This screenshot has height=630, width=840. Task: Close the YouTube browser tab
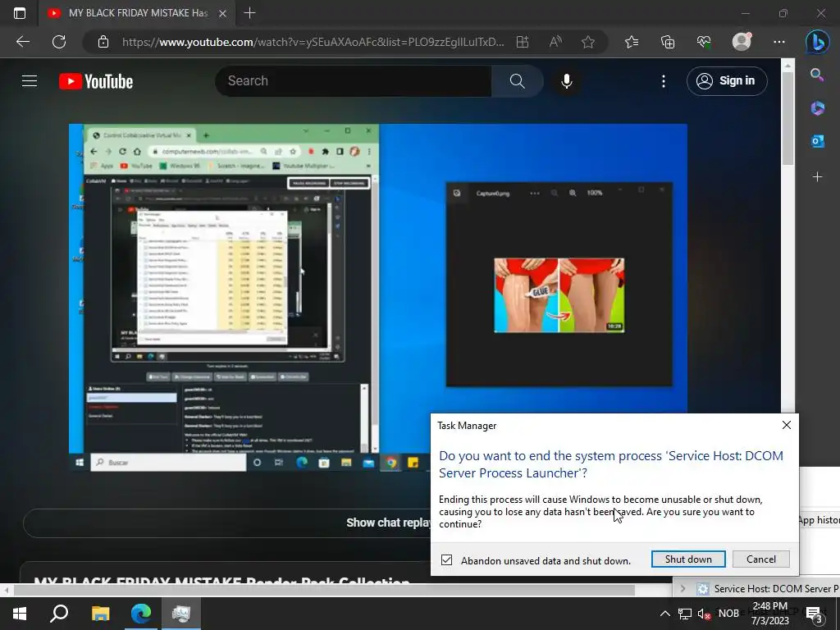coord(223,13)
